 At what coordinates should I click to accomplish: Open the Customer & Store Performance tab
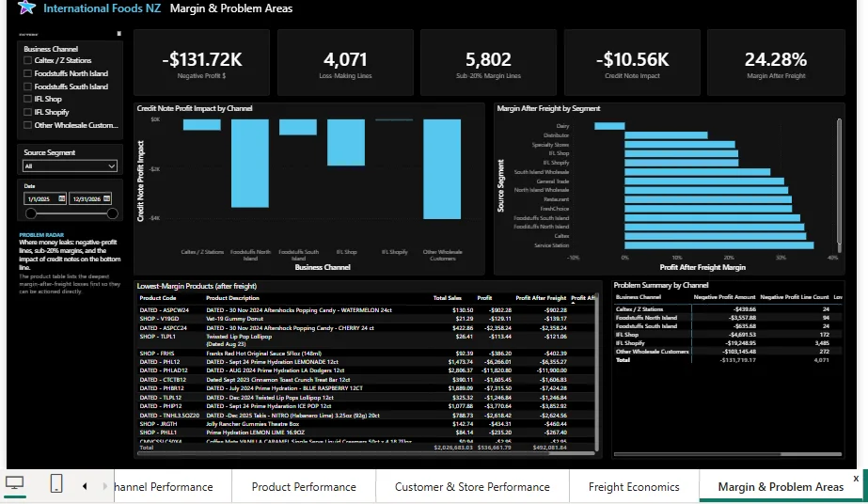click(x=472, y=487)
